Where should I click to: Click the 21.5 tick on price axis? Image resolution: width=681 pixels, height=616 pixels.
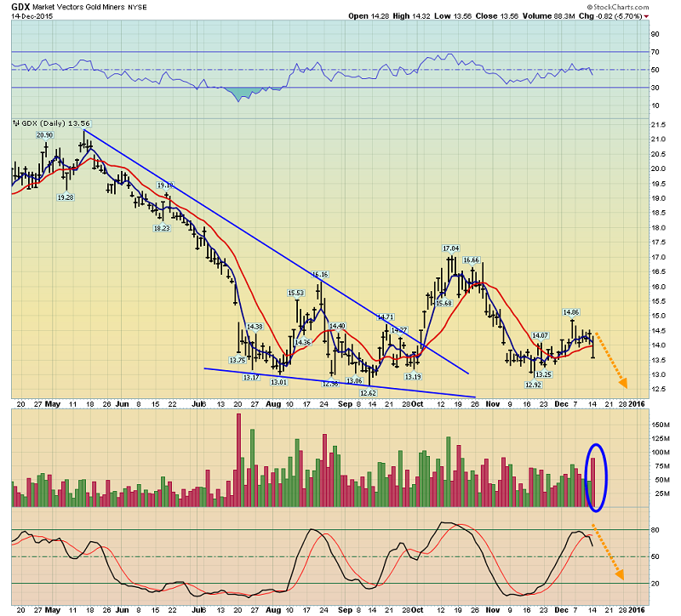click(658, 124)
